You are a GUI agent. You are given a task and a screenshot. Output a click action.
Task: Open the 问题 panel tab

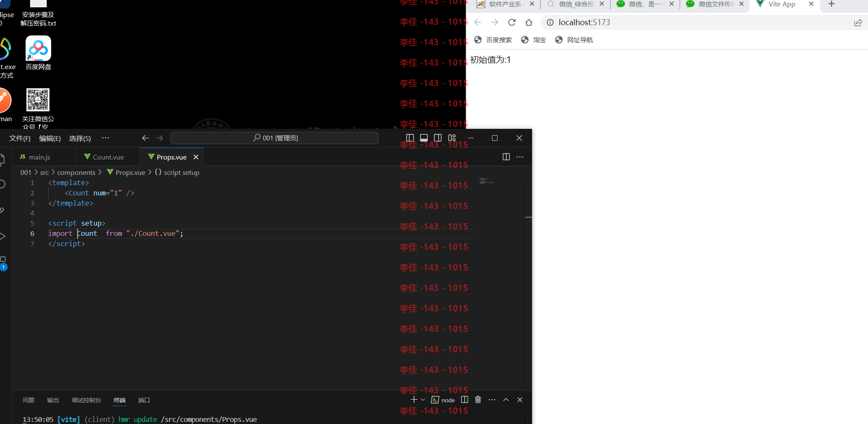pos(29,400)
